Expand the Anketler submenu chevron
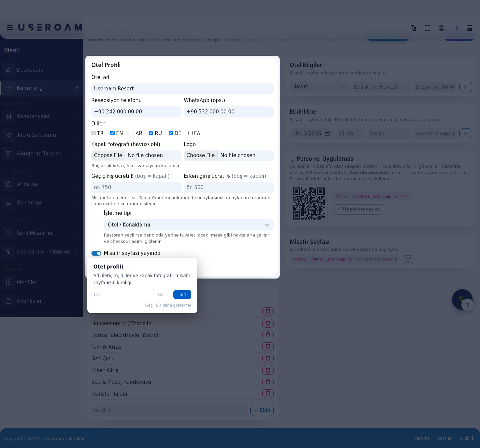The height and width of the screenshot is (448, 480). point(77,184)
